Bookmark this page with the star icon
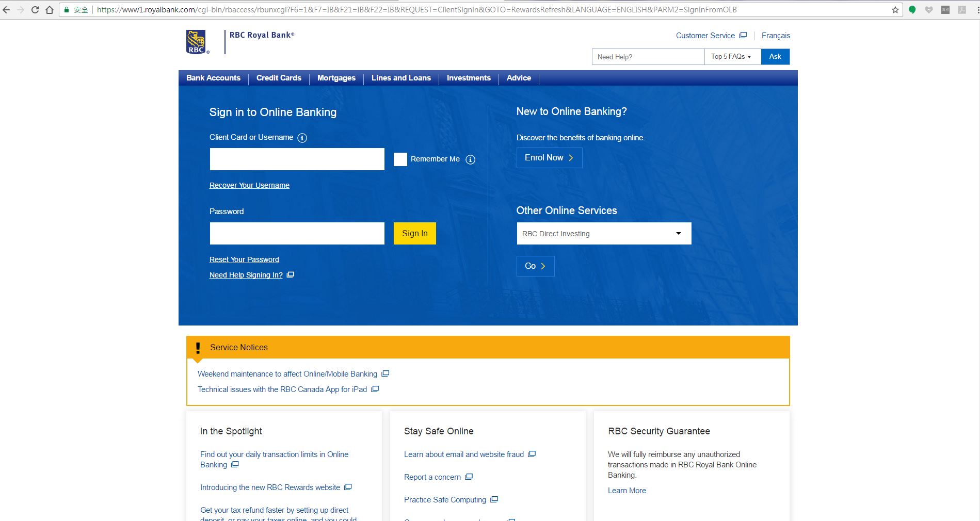The width and height of the screenshot is (980, 521). tap(895, 10)
